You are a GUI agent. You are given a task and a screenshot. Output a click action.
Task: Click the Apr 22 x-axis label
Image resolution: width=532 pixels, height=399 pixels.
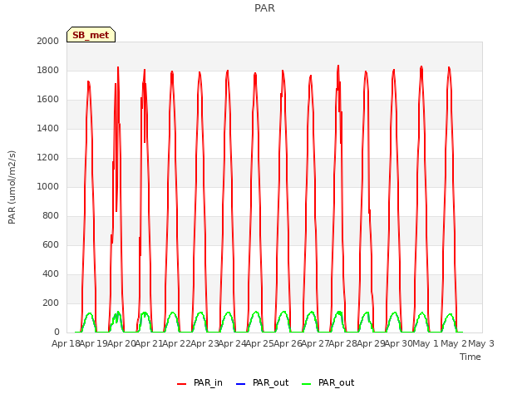176,343
